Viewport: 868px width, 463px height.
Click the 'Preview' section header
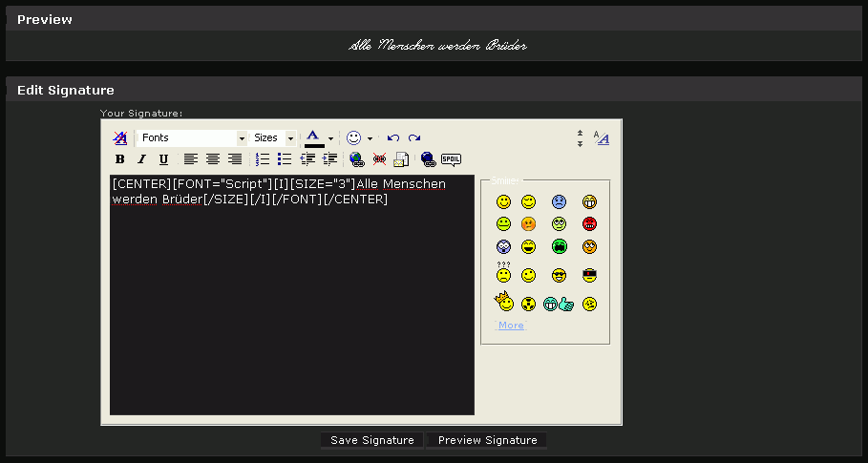pos(44,19)
